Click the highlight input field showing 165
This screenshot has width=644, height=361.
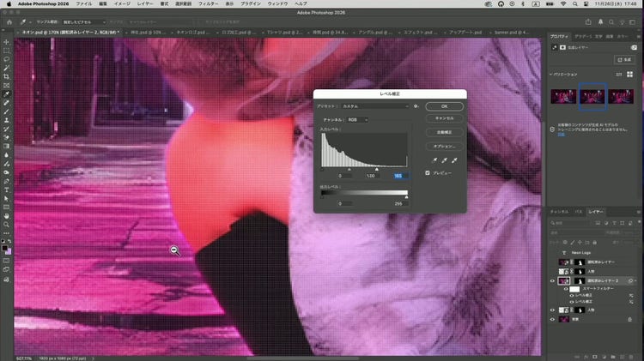[398, 176]
